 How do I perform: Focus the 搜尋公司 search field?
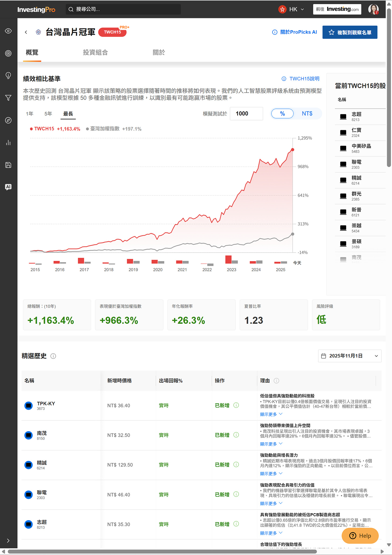[123, 9]
